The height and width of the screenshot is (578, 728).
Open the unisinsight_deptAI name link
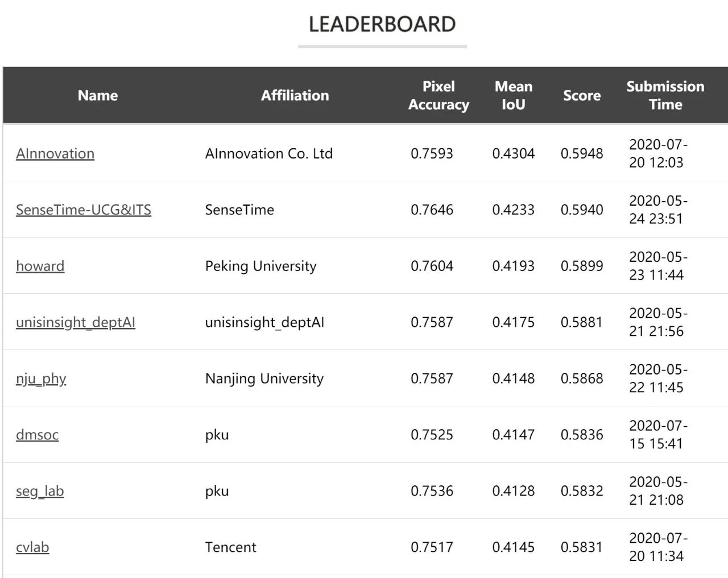(x=76, y=322)
